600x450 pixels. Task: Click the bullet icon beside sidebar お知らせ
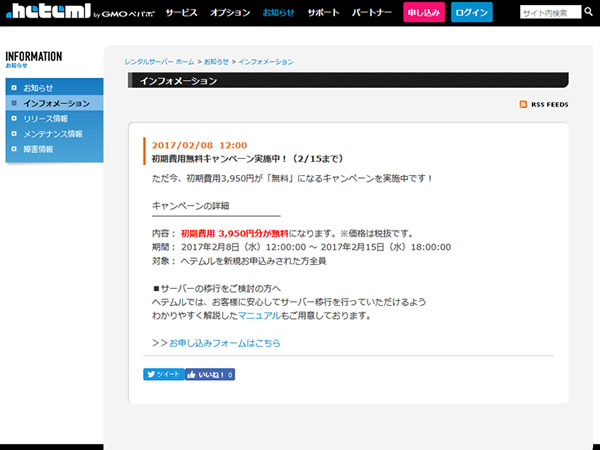tap(14, 88)
